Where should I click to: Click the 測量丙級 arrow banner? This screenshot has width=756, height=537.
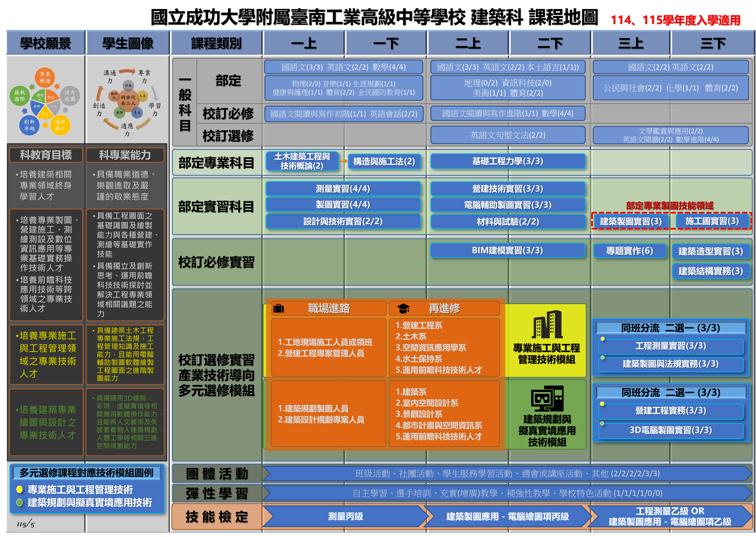click(x=345, y=516)
